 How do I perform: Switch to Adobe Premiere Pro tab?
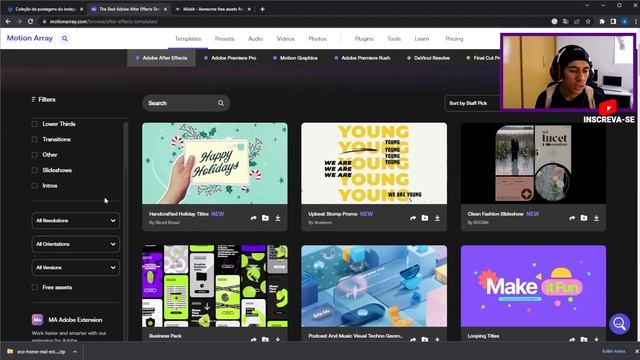(230, 58)
